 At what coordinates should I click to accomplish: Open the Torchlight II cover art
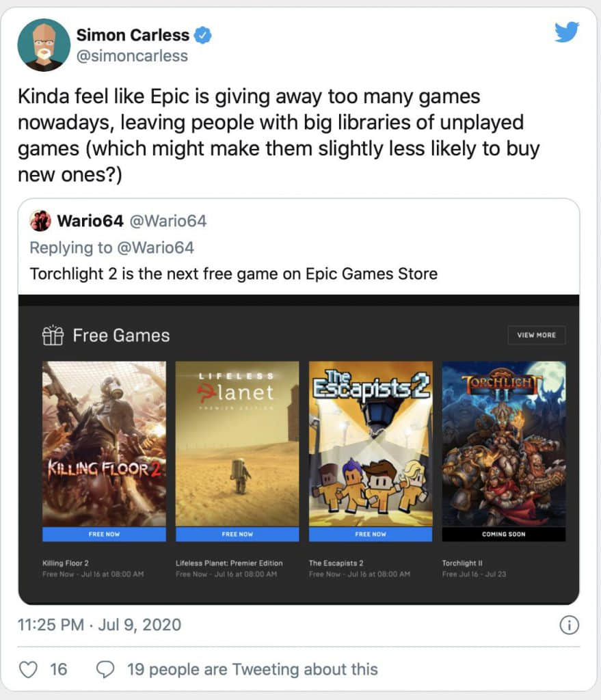click(x=504, y=444)
